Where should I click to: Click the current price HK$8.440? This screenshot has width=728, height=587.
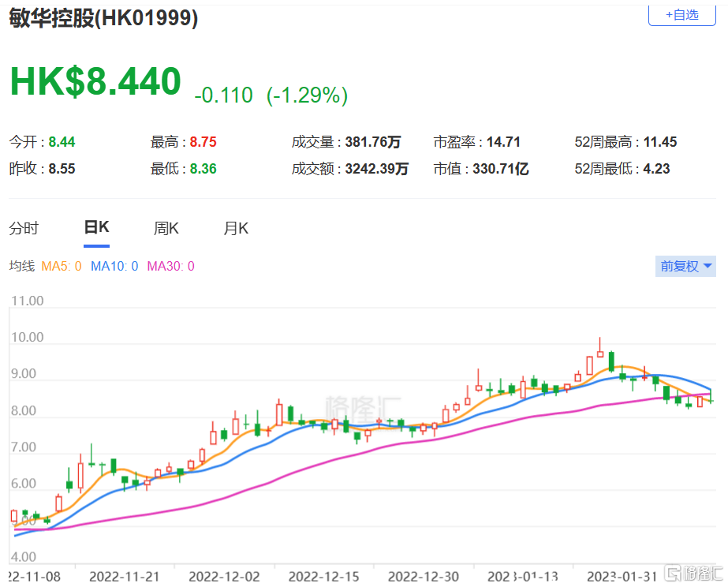95,82
